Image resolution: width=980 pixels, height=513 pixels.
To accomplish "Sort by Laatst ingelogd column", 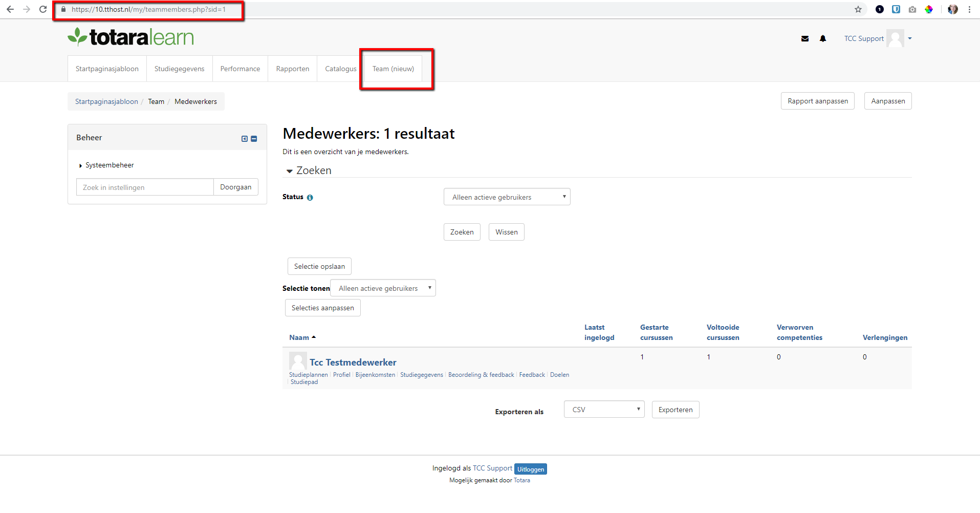I will 599,332.
